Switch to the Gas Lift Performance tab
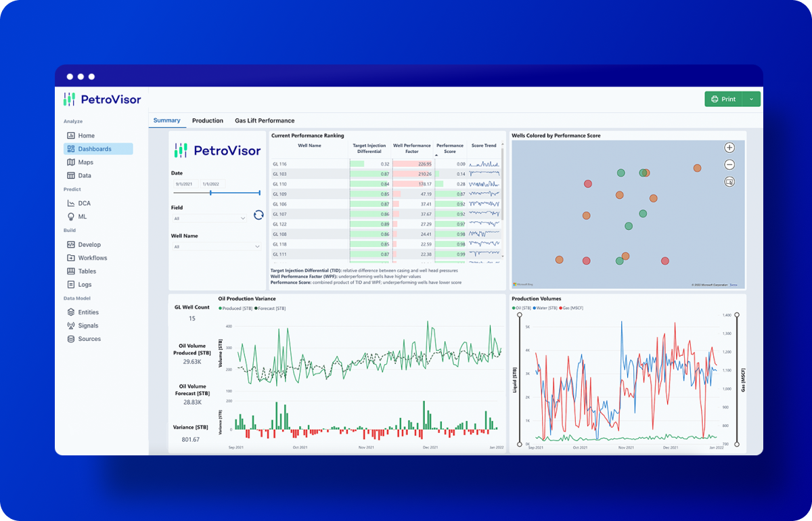The width and height of the screenshot is (812, 521). [x=265, y=120]
